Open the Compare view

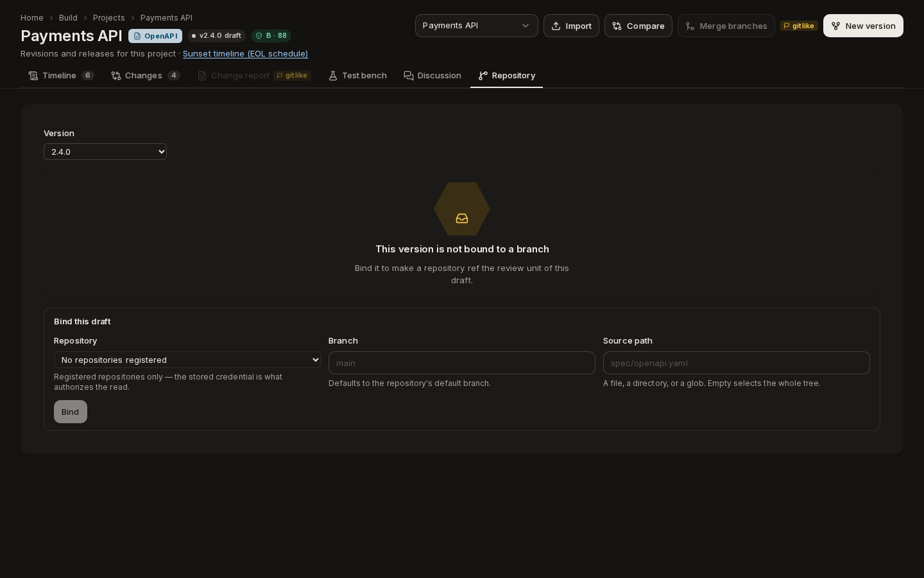click(638, 26)
